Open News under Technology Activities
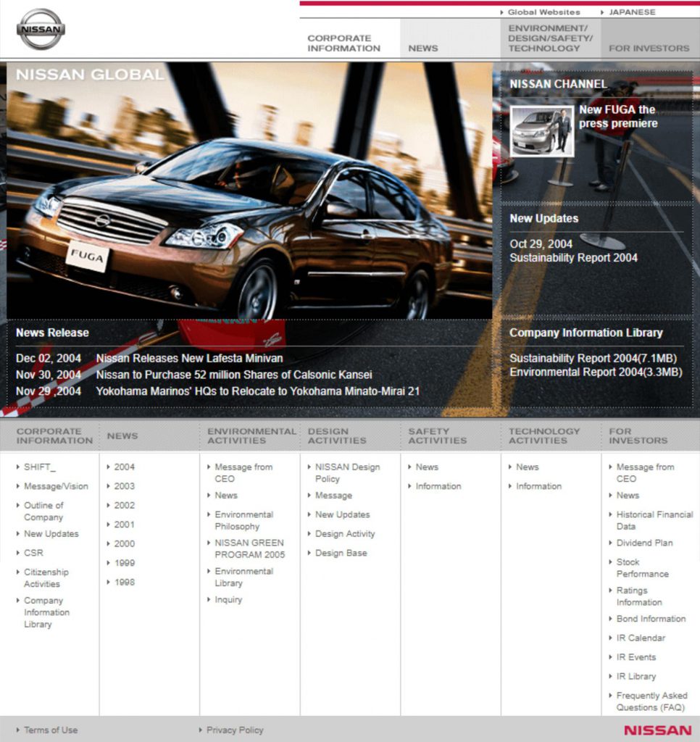 [x=528, y=467]
